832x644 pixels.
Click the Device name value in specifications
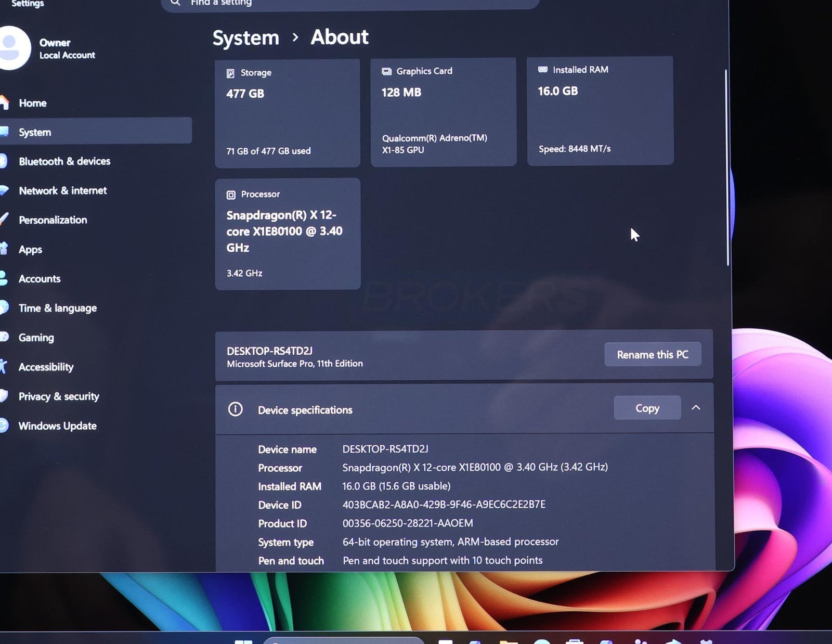coord(385,448)
